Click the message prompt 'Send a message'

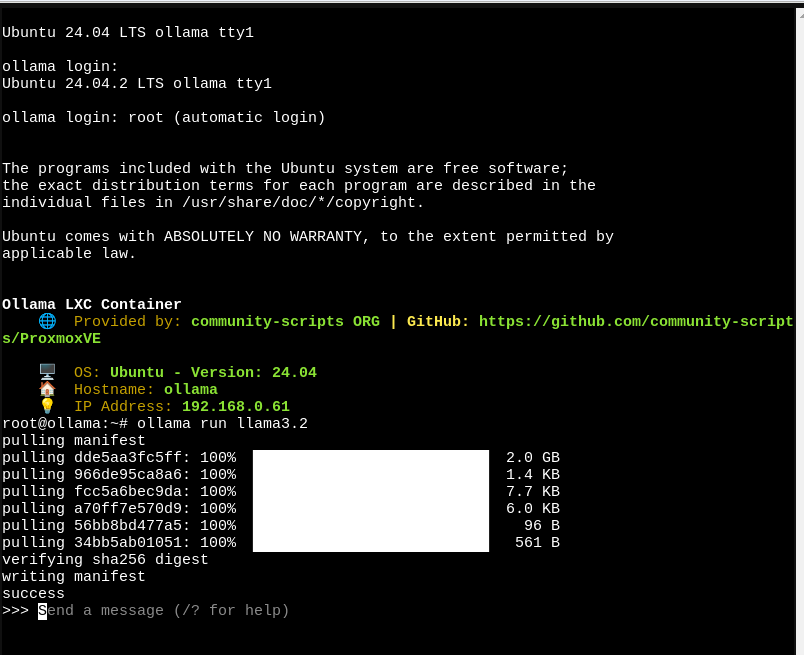164,610
